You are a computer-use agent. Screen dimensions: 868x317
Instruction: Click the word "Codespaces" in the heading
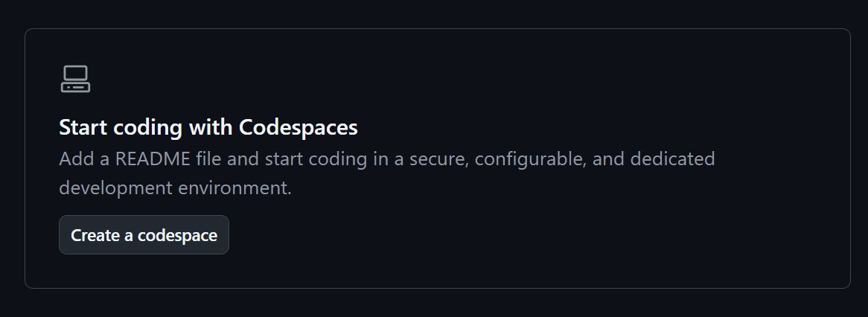(299, 127)
